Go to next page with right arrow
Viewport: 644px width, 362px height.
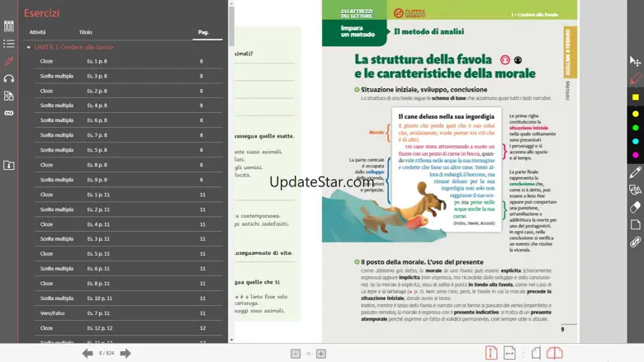click(125, 354)
